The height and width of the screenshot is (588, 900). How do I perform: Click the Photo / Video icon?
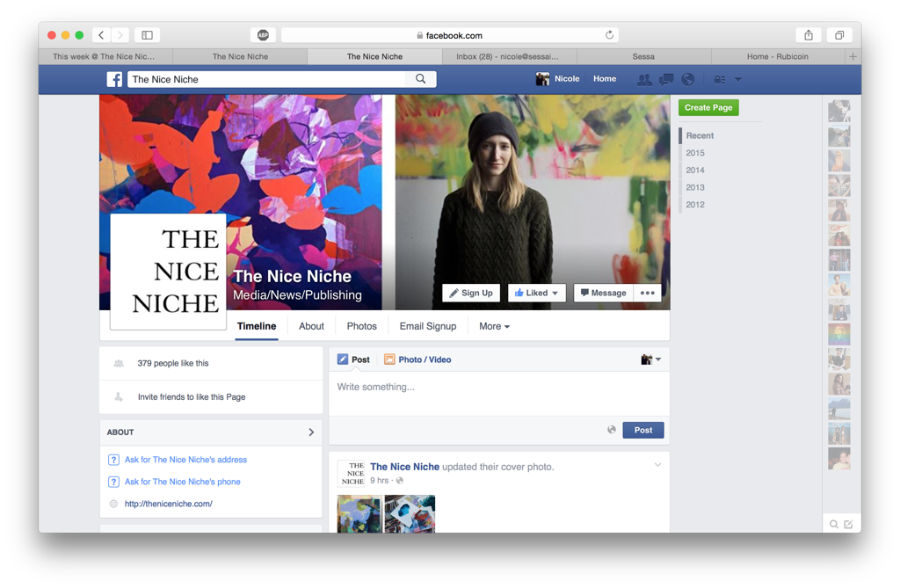[x=389, y=359]
